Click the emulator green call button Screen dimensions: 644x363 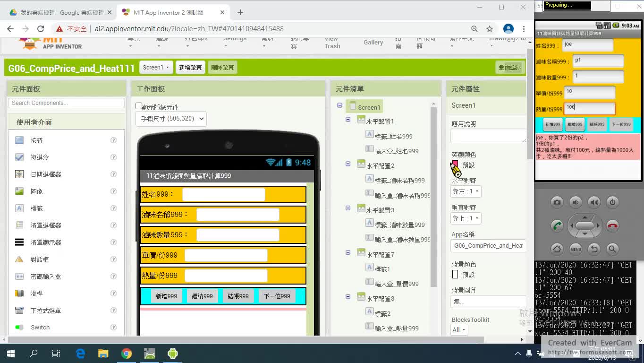coord(557,225)
